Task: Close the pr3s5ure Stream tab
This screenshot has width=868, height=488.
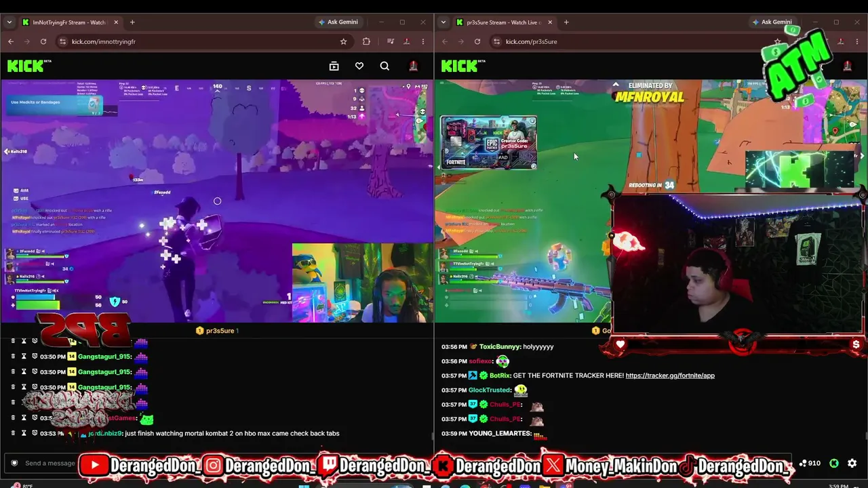Action: click(550, 22)
